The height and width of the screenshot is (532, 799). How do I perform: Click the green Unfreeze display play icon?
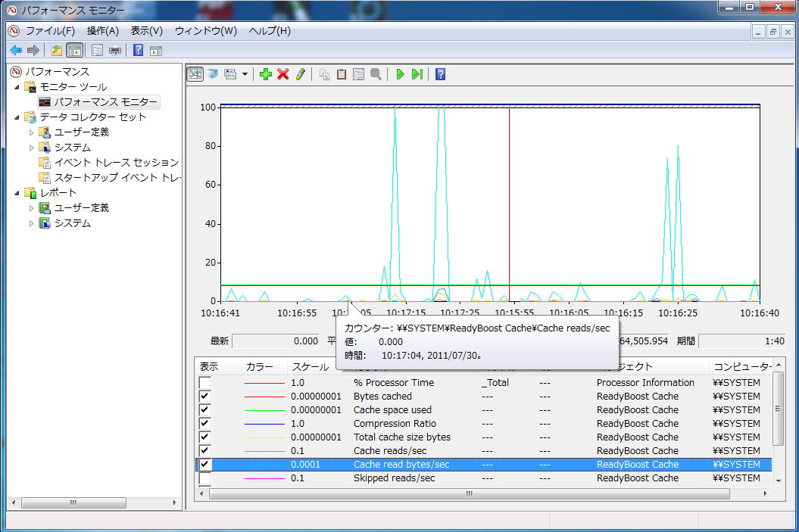pyautogui.click(x=400, y=74)
